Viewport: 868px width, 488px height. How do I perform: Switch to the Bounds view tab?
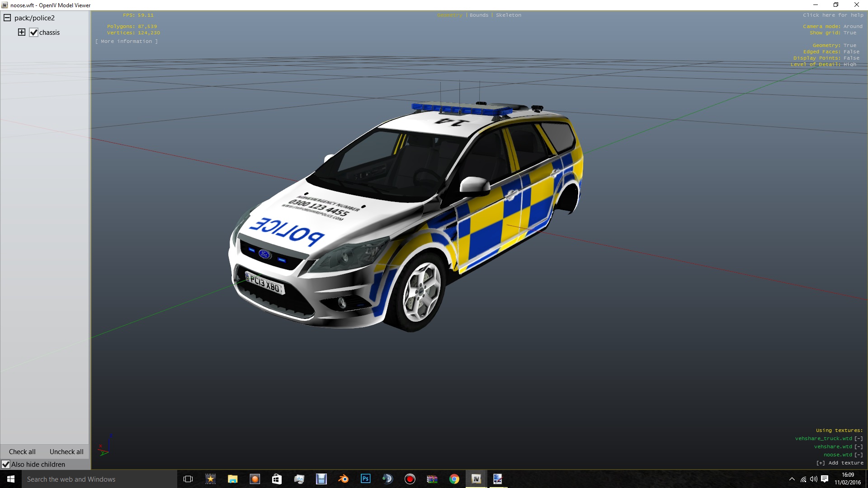click(x=479, y=15)
